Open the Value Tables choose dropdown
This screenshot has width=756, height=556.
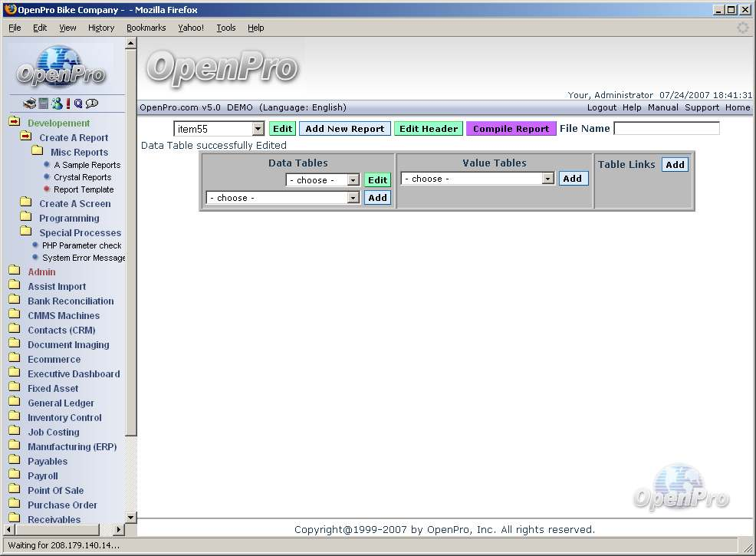pyautogui.click(x=547, y=179)
